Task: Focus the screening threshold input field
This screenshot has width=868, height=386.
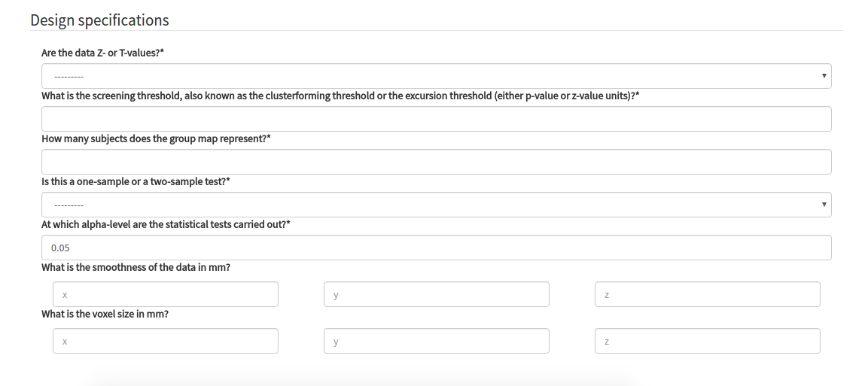Action: click(436, 119)
